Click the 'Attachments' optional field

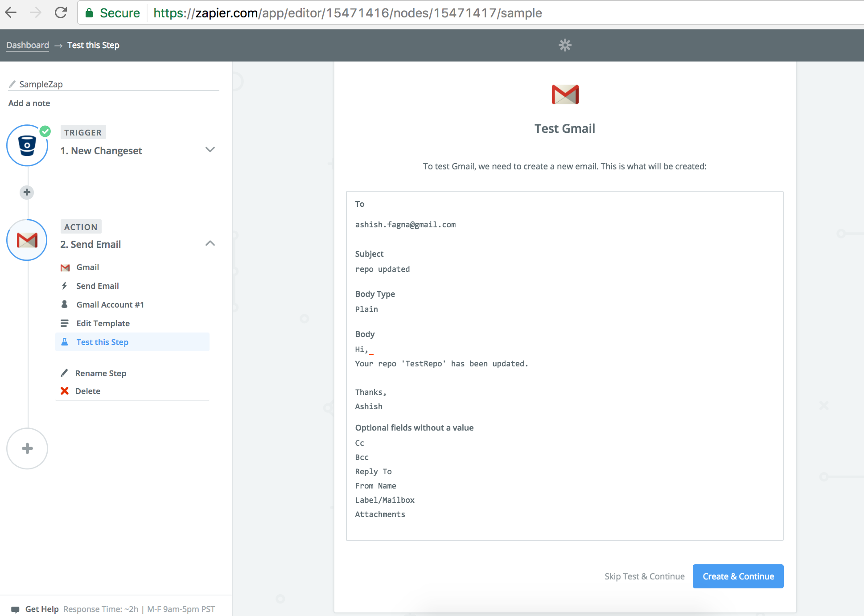coord(380,514)
